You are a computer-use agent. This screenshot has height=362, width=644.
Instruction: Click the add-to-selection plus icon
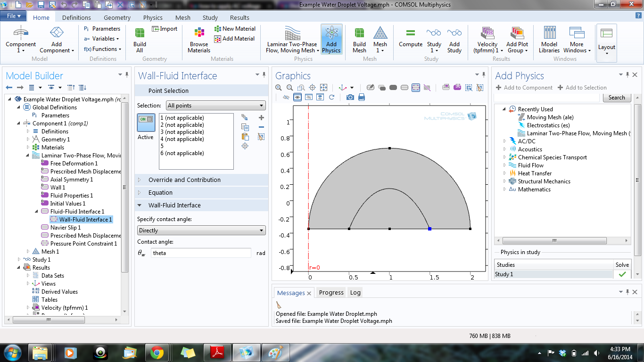tap(262, 118)
